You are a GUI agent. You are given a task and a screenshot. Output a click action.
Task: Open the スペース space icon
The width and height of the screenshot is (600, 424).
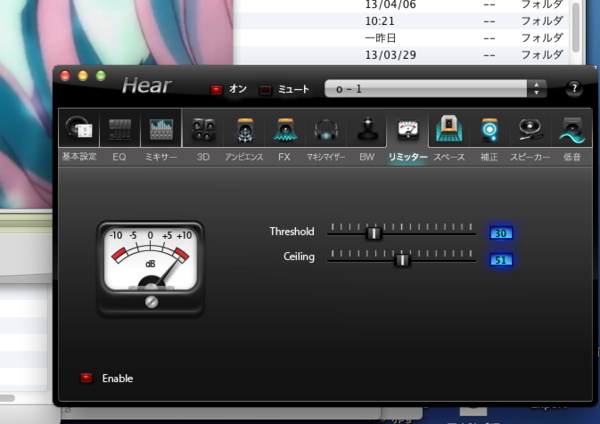tap(449, 129)
